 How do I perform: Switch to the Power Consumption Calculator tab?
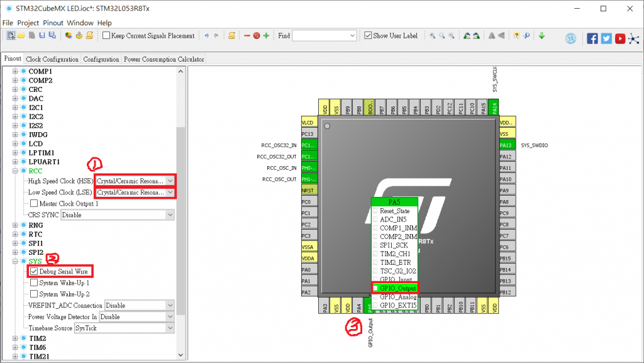[x=164, y=59]
